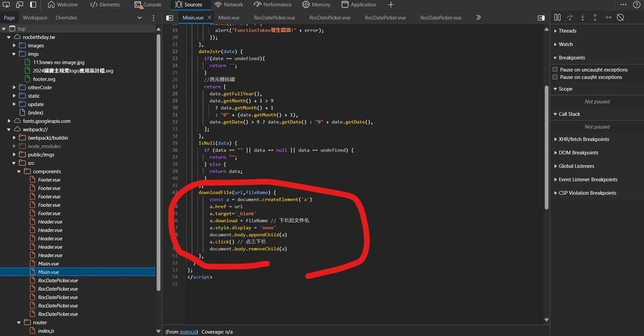Open more navigator tabs chevron dropdown

click(140, 18)
